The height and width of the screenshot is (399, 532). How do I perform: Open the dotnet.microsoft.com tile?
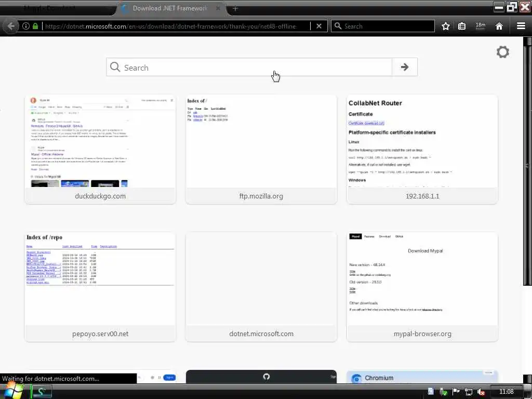261,287
